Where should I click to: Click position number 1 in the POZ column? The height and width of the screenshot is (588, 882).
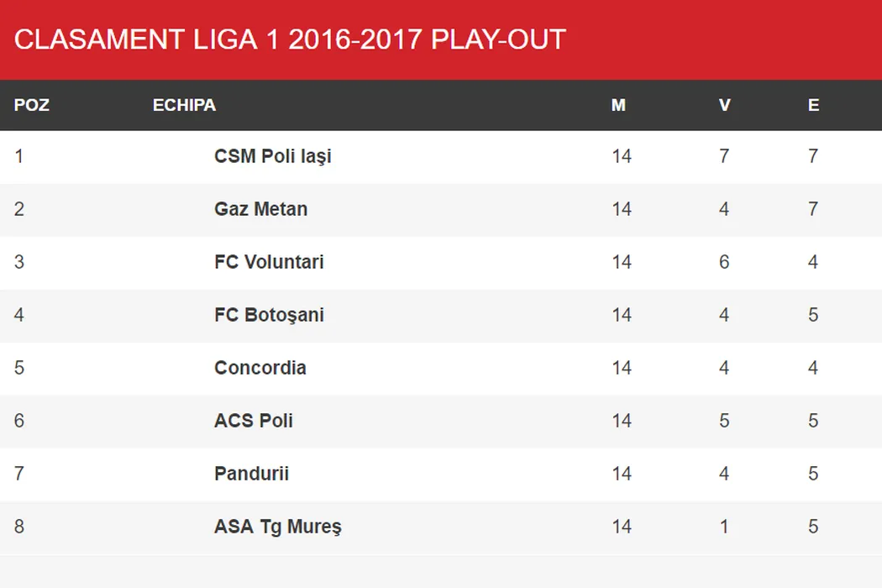point(18,156)
